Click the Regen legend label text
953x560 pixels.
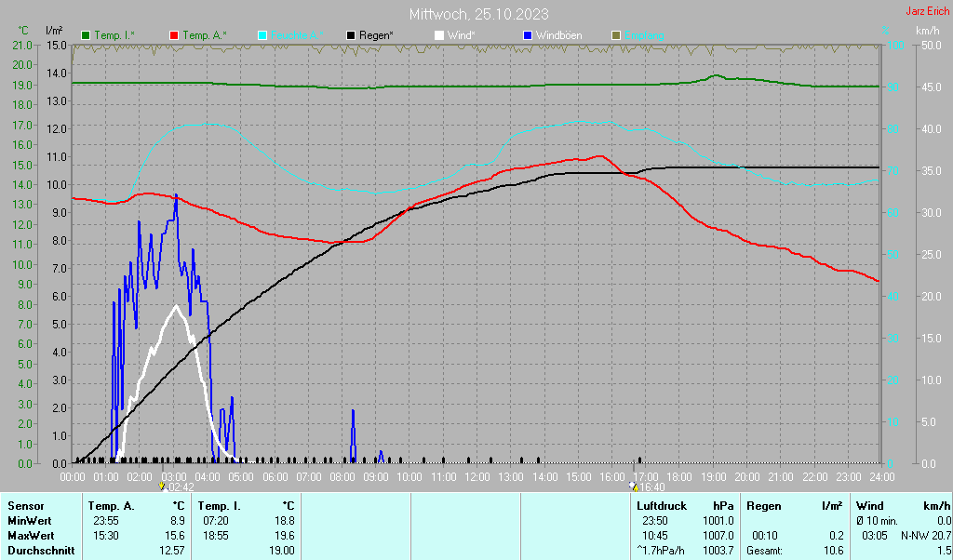point(377,35)
